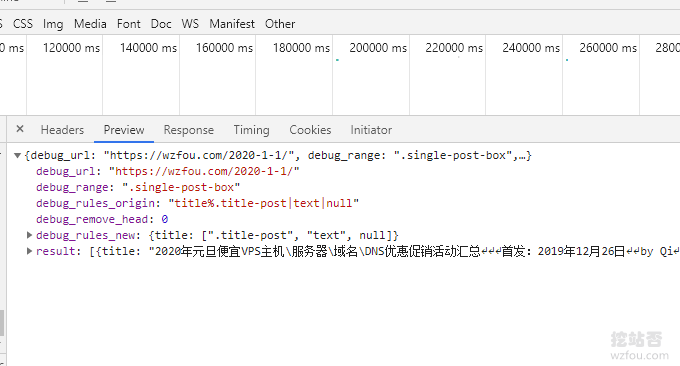Collapse the root JSON object arrow

click(17, 155)
